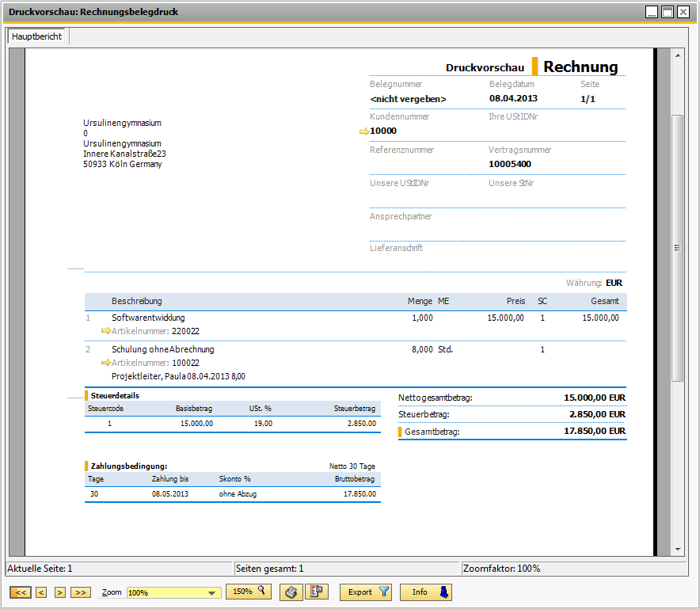The image size is (700, 609).
Task: Click the vertical scrollbar thumb
Action: (677, 247)
